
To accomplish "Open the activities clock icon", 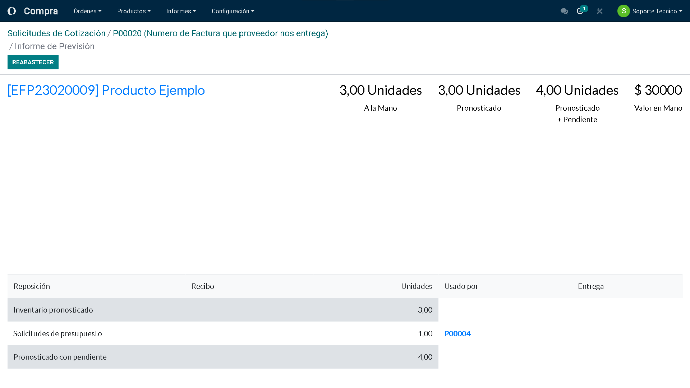I will [x=581, y=11].
